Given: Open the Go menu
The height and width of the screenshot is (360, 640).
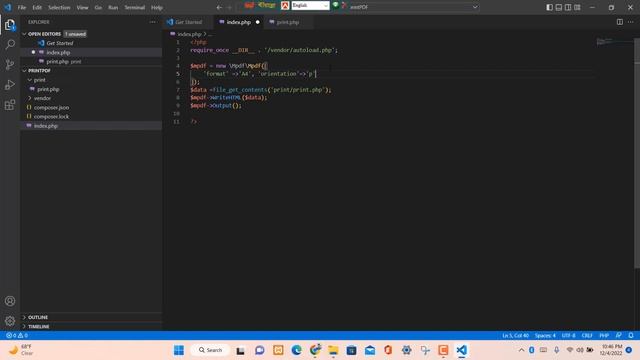Looking at the screenshot, I should [x=98, y=7].
